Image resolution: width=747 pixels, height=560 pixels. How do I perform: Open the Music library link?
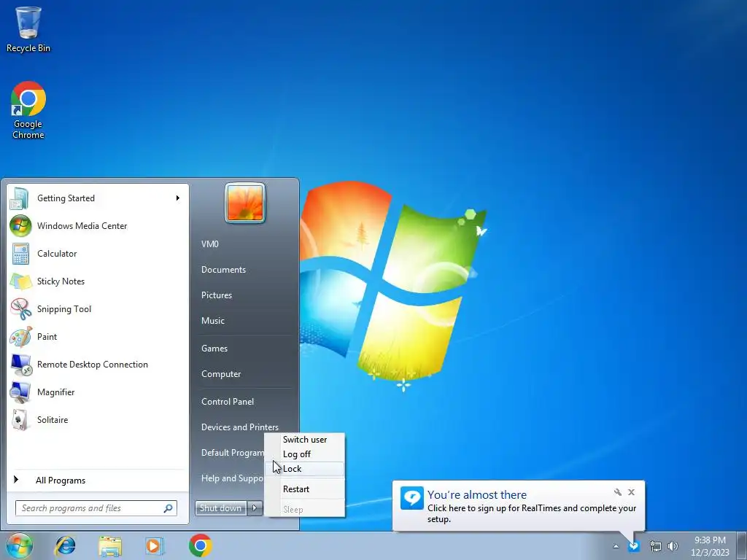tap(212, 321)
